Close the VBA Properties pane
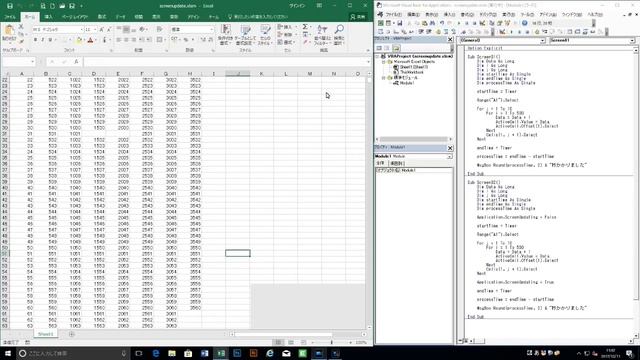This screenshot has height=360, width=640. [x=450, y=148]
